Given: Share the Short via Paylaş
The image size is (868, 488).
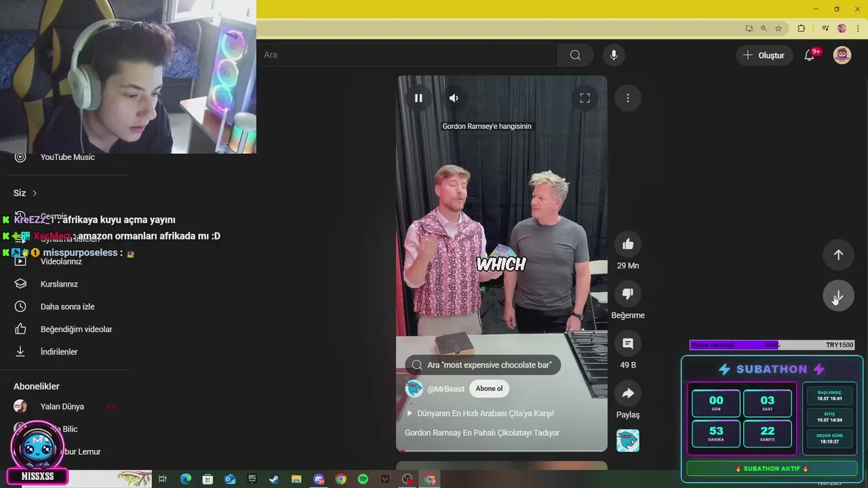Looking at the screenshot, I should point(628,393).
